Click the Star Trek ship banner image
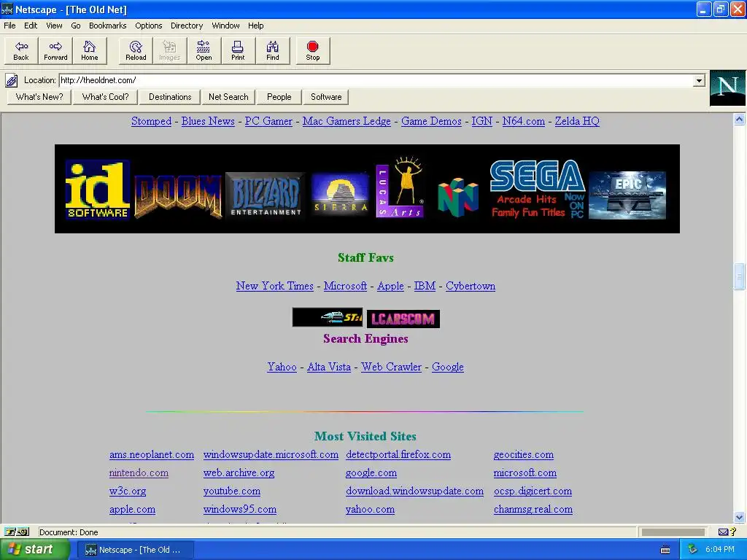Screen dimensions: 747x560 (x=328, y=317)
